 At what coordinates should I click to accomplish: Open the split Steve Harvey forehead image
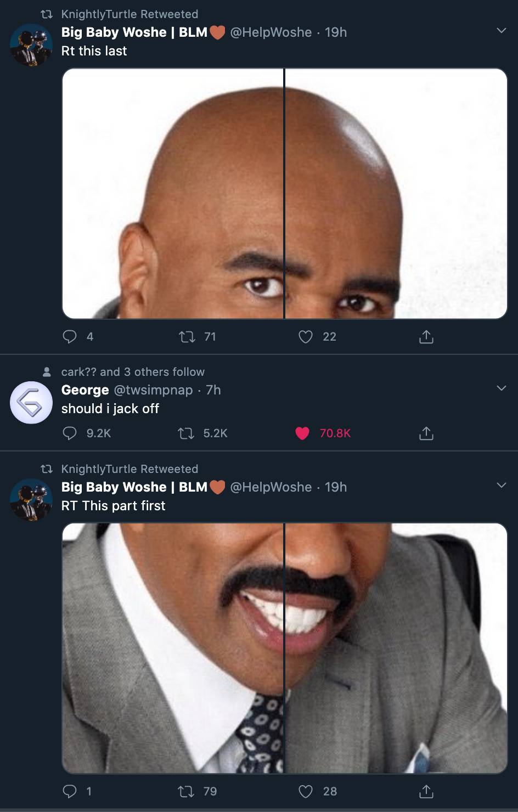(285, 193)
